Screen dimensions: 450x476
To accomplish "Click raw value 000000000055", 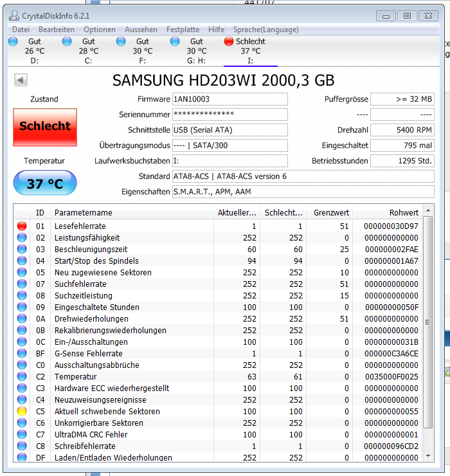I will tap(392, 411).
